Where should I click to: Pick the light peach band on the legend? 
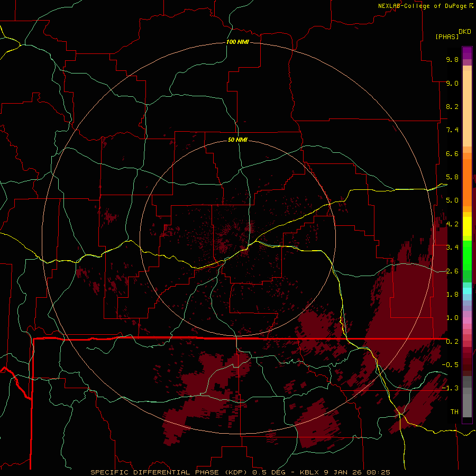pyautogui.click(x=467, y=108)
